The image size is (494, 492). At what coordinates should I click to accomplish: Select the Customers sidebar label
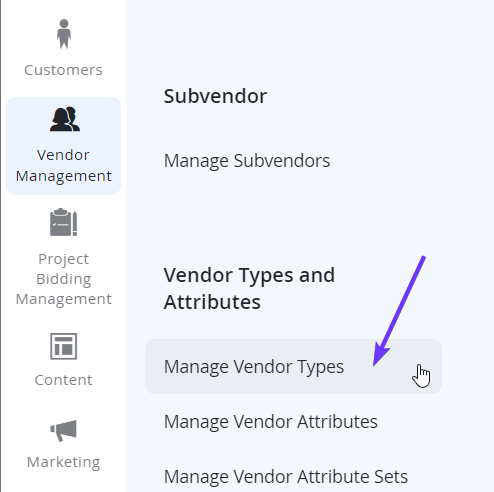(x=63, y=70)
